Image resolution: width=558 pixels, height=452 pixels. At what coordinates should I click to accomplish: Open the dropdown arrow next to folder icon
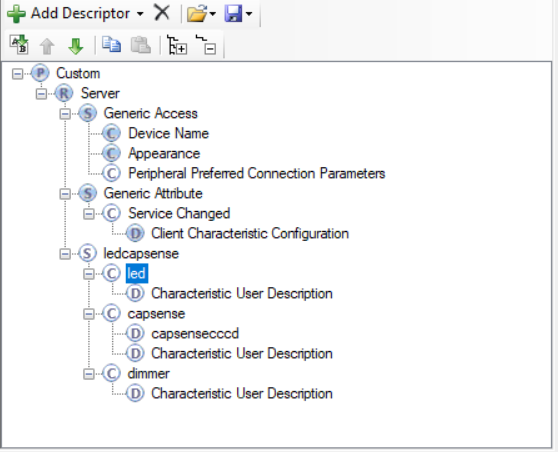213,14
